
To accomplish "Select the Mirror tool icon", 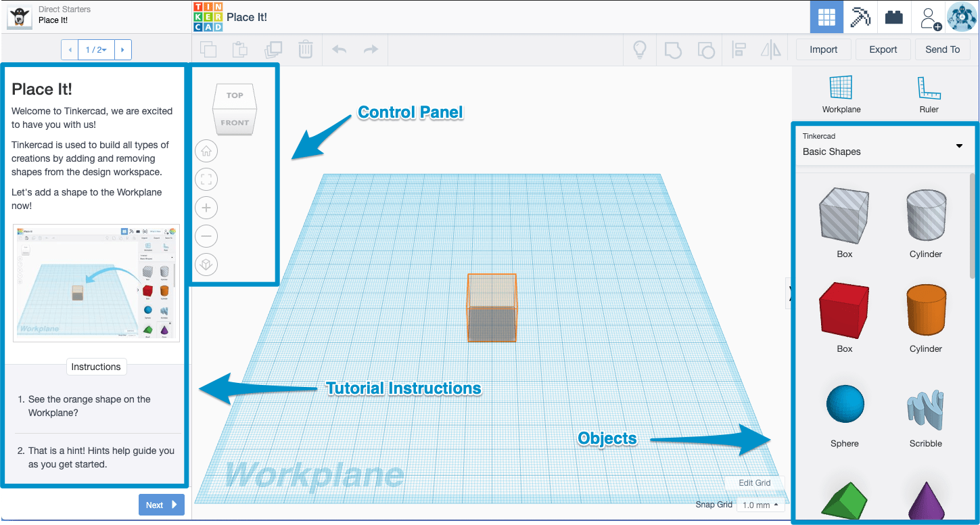I will [x=771, y=49].
